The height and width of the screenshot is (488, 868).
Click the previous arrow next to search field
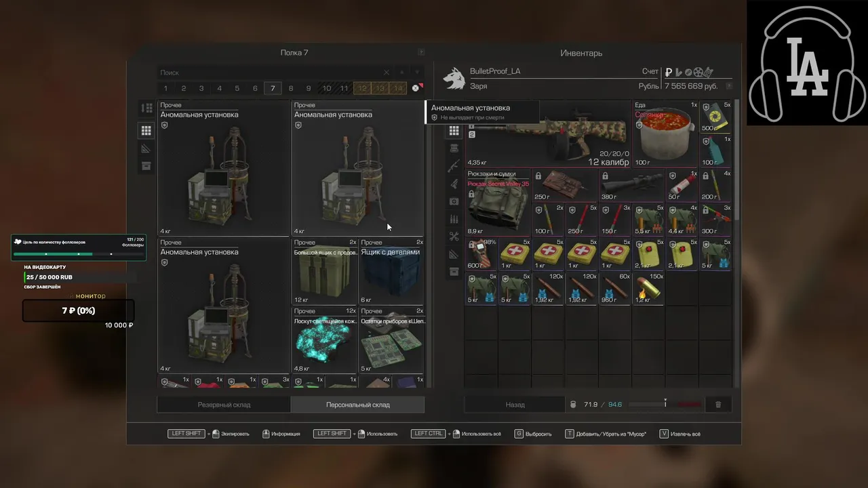coord(402,73)
